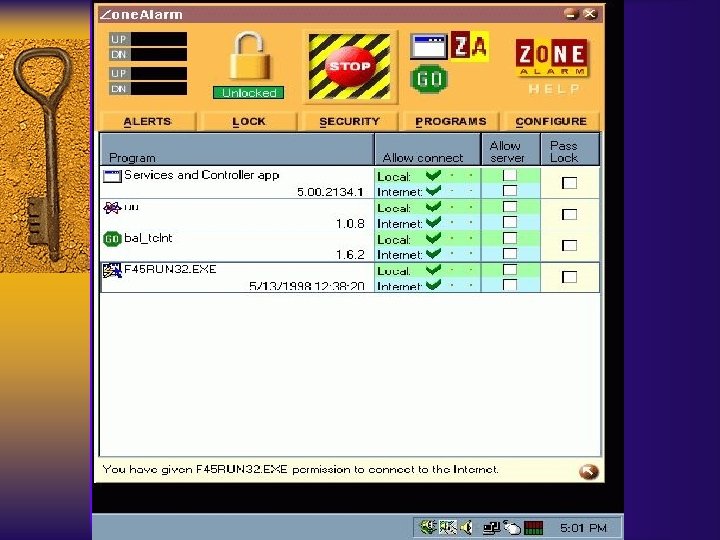Click the atom icon of program 1.0.8
The width and height of the screenshot is (720, 540).
pyautogui.click(x=112, y=208)
